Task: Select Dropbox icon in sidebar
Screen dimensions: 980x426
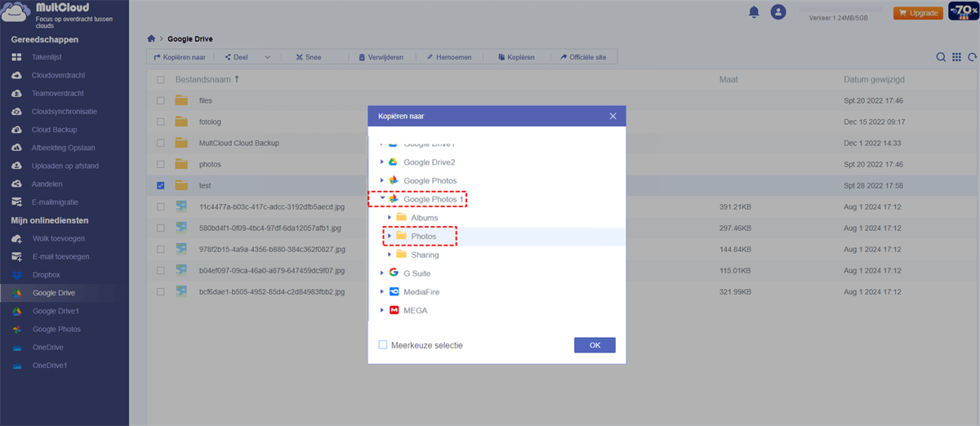Action: pyautogui.click(x=16, y=274)
